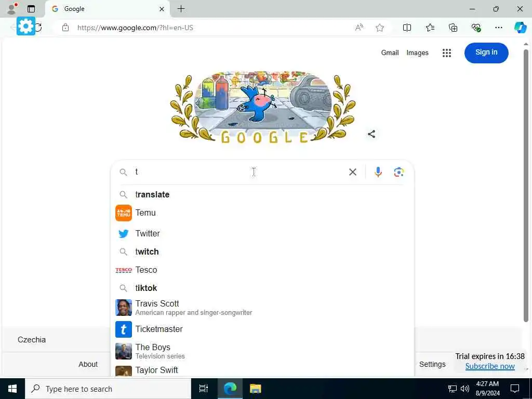The width and height of the screenshot is (532, 399).
Task: Click the Subscribe now link
Action: coord(490,366)
